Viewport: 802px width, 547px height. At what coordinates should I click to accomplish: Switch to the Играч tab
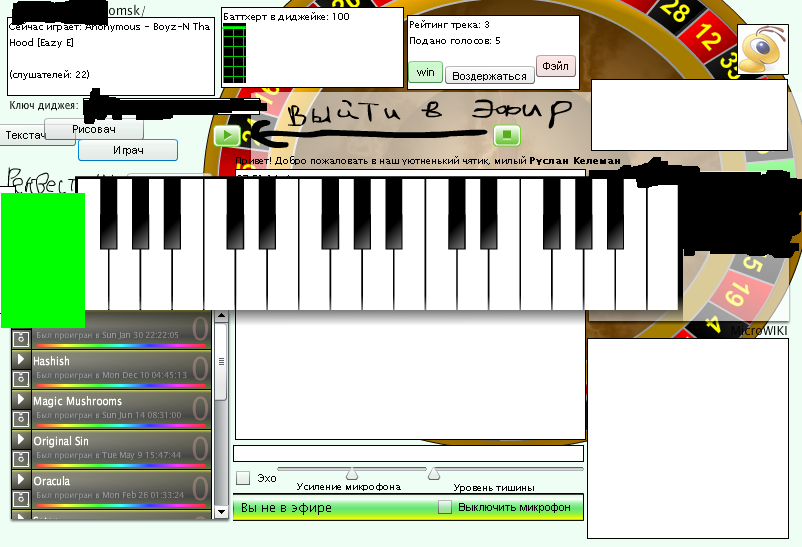(x=128, y=150)
